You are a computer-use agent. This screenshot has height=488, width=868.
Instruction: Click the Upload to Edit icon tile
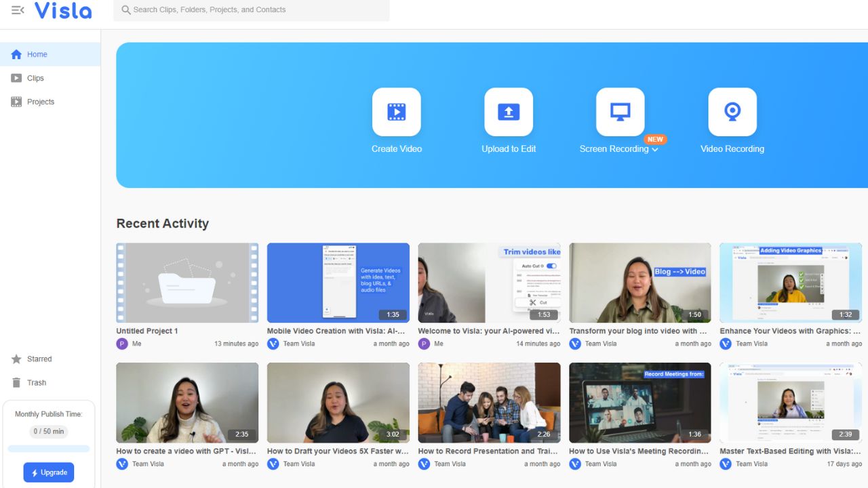click(509, 112)
